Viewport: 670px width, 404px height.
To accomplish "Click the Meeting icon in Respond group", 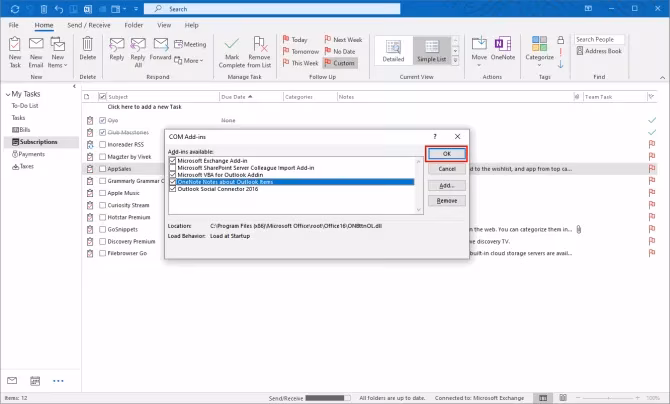I will pos(178,44).
